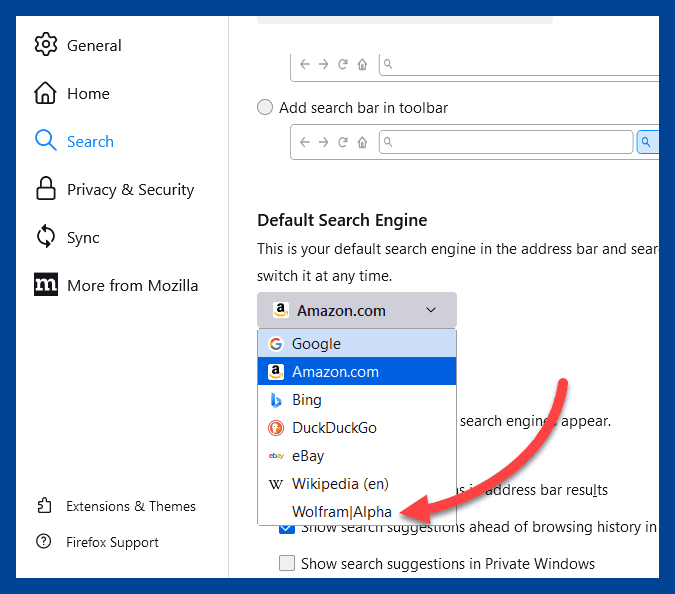This screenshot has width=675, height=594.
Task: Open the Sync settings category
Action: pyautogui.click(x=68, y=237)
